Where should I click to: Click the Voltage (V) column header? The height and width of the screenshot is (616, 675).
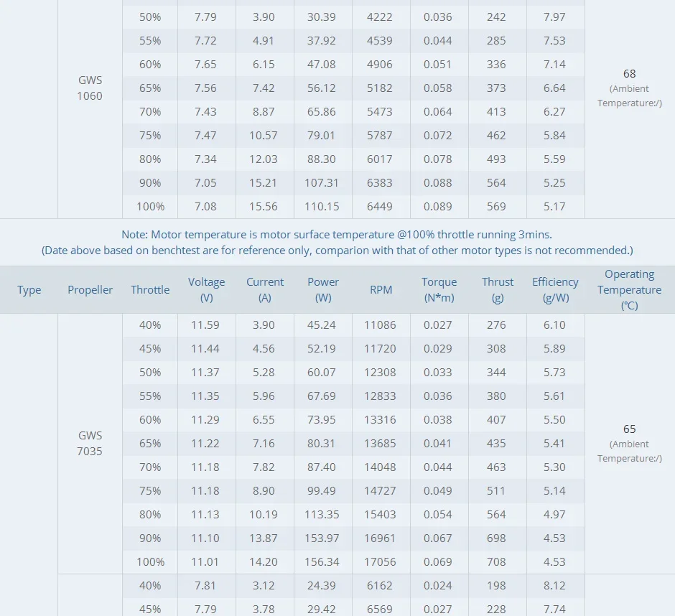pos(206,290)
